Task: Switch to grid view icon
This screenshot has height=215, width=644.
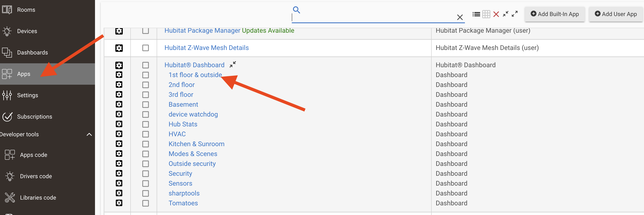Action: click(x=486, y=14)
